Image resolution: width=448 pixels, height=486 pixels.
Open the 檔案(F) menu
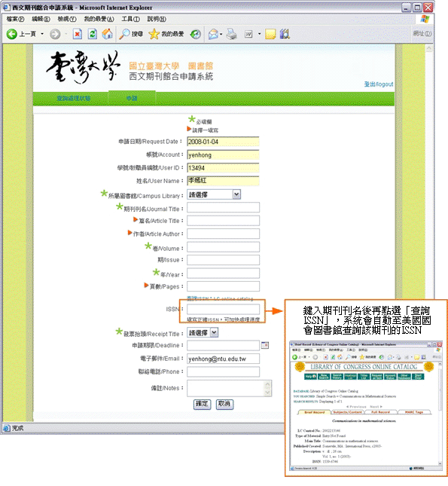16,19
